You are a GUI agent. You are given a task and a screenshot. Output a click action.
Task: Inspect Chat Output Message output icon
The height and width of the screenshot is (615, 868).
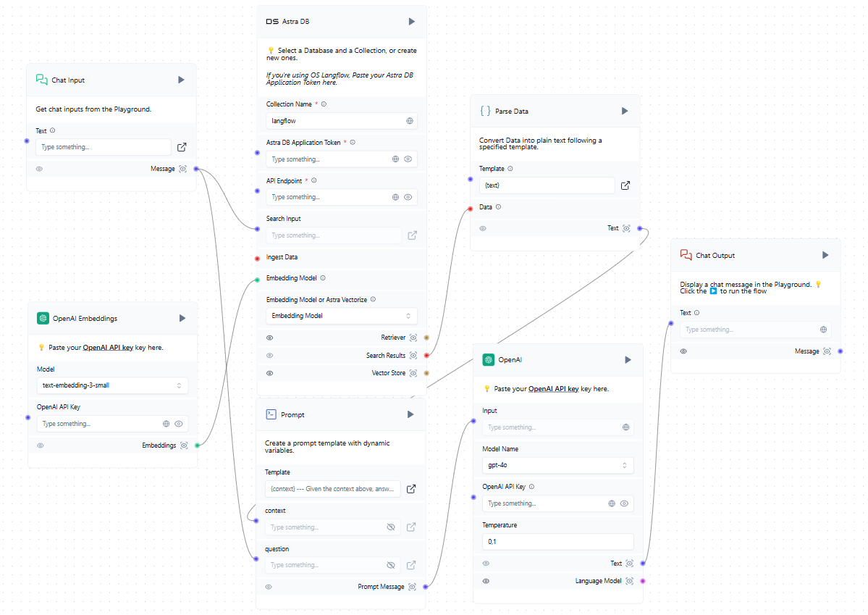tap(827, 351)
